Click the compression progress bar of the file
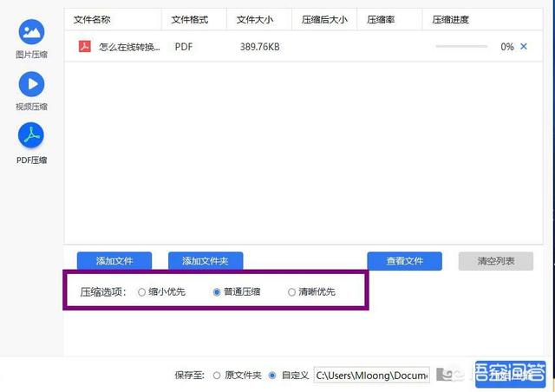 coord(461,46)
